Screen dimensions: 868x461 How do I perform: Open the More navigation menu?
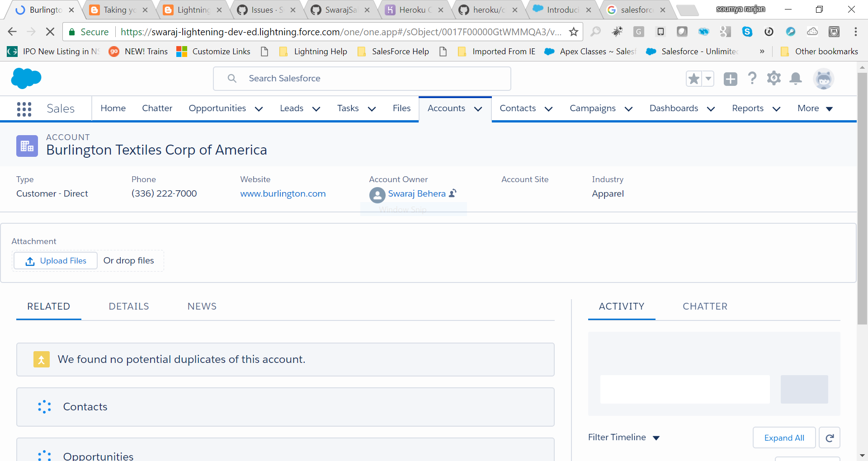coord(815,108)
